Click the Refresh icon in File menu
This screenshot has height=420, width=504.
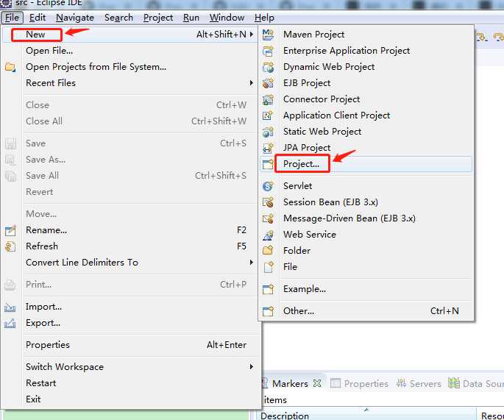pos(10,246)
